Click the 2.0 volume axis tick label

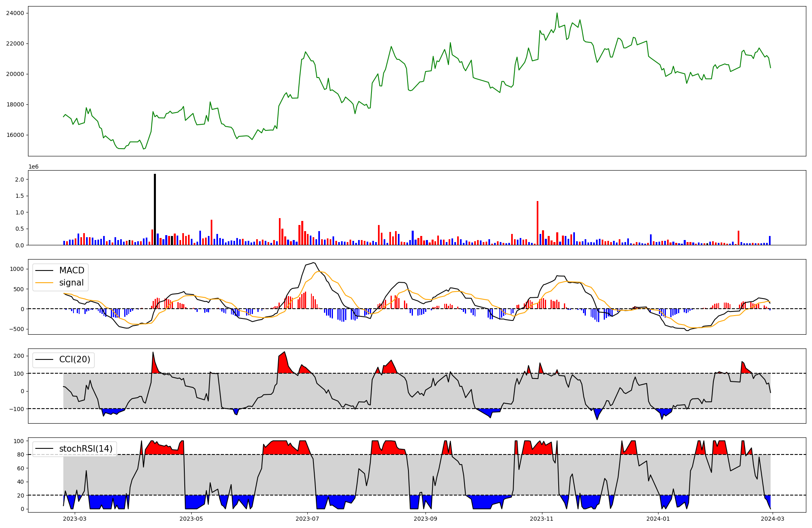pyautogui.click(x=19, y=180)
